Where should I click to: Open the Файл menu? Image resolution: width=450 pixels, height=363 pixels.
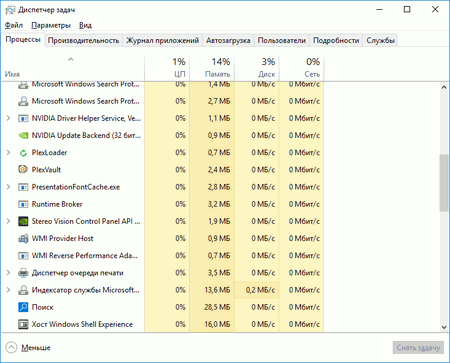point(14,25)
